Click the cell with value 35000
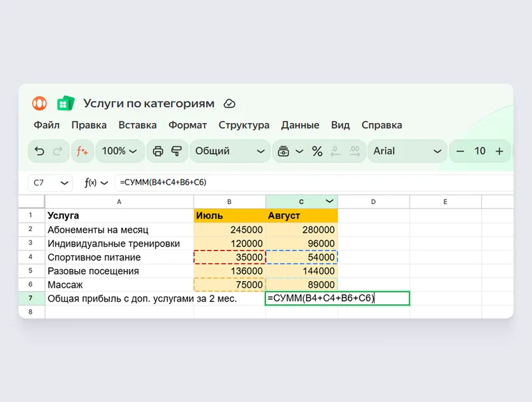This screenshot has width=532, height=402. [x=229, y=257]
